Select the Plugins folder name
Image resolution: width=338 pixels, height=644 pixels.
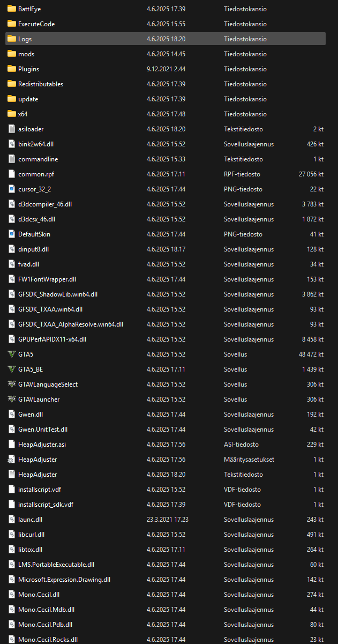(28, 69)
